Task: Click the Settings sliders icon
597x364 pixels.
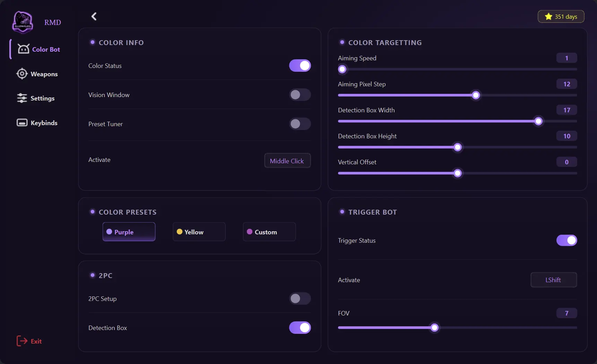Action: [22, 98]
